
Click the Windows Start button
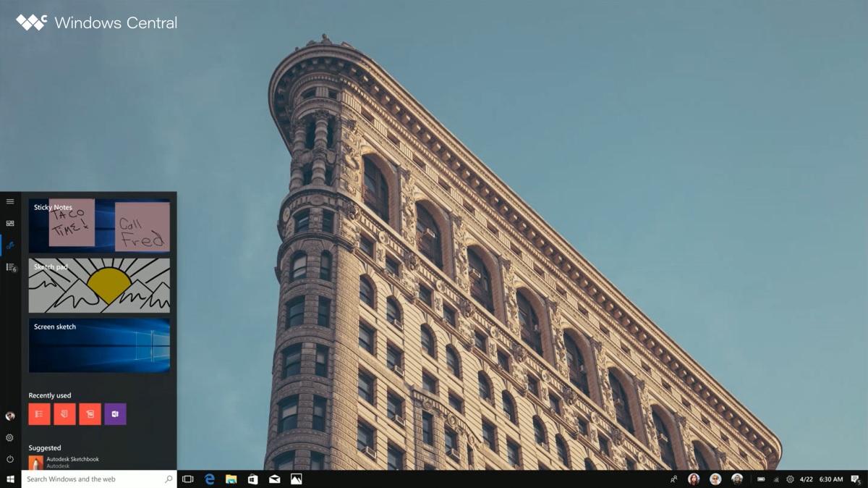pyautogui.click(x=10, y=479)
